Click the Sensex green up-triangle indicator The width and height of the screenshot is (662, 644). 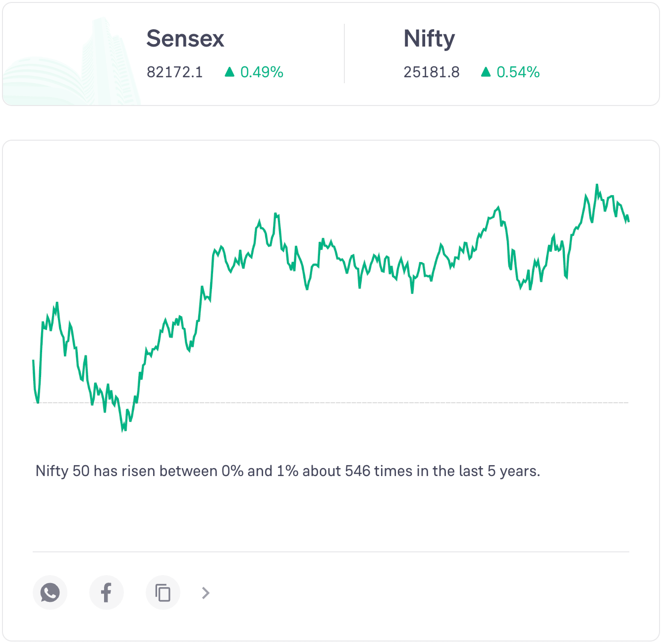229,72
